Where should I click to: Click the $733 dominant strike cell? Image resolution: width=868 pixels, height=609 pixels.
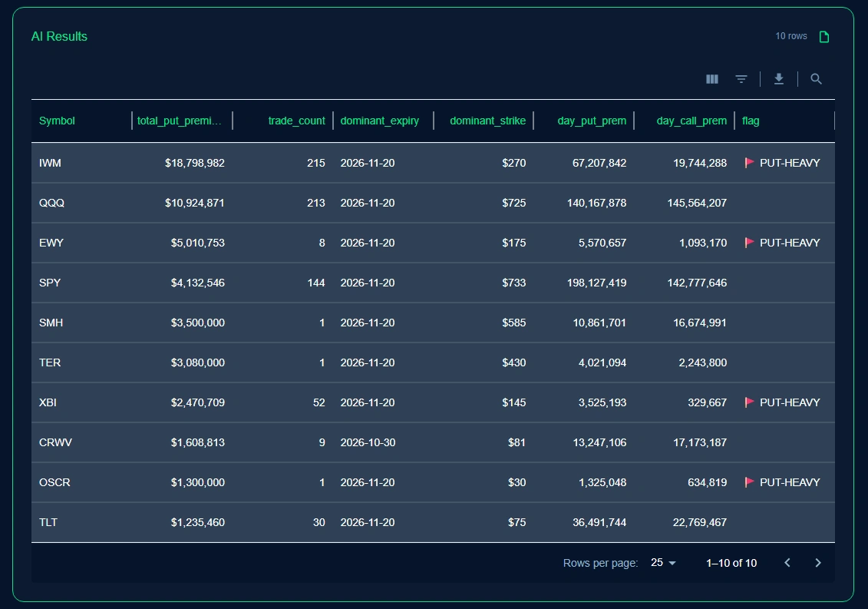[513, 283]
